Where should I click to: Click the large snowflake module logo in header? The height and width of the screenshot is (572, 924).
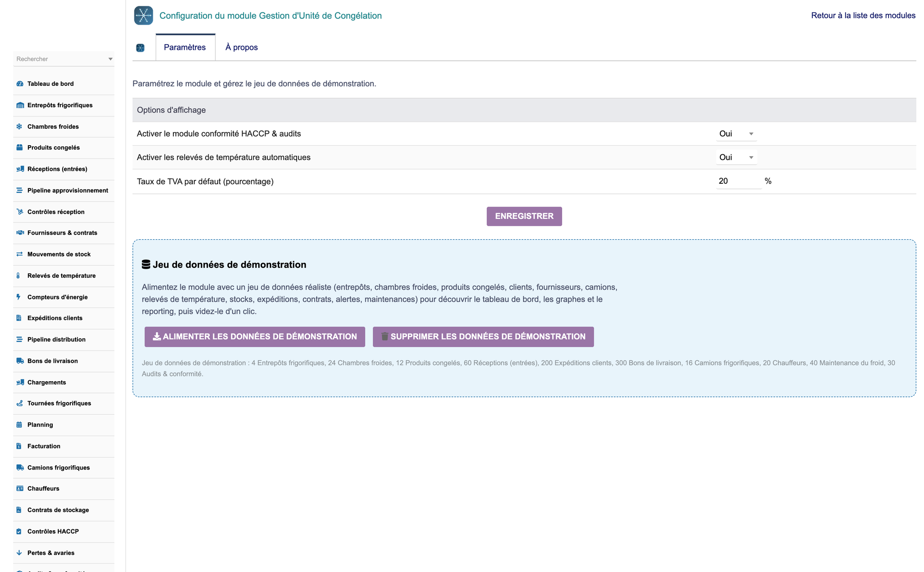tap(143, 16)
